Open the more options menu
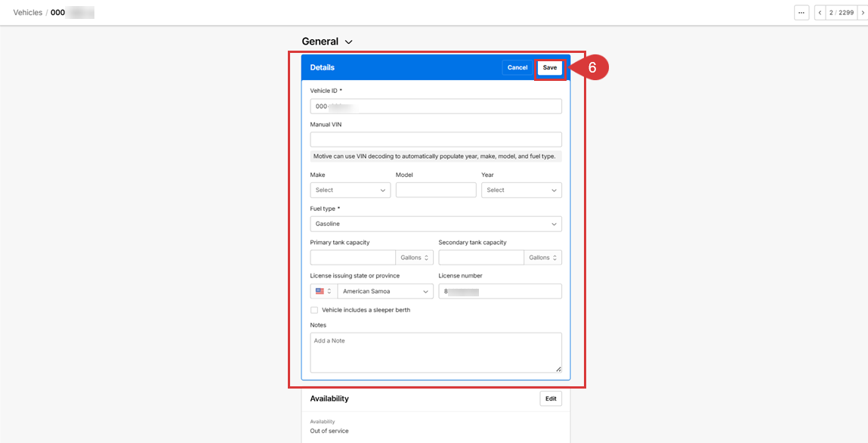 801,12
